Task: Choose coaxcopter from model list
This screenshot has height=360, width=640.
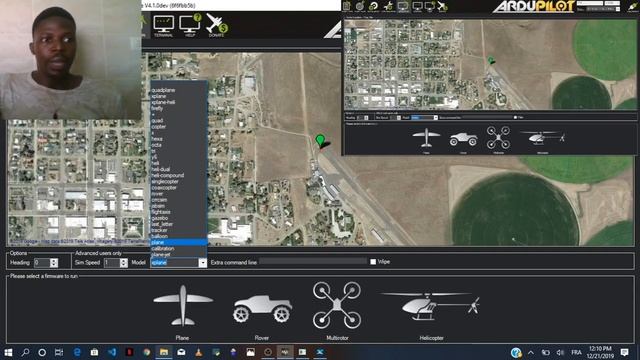Action: (164, 188)
